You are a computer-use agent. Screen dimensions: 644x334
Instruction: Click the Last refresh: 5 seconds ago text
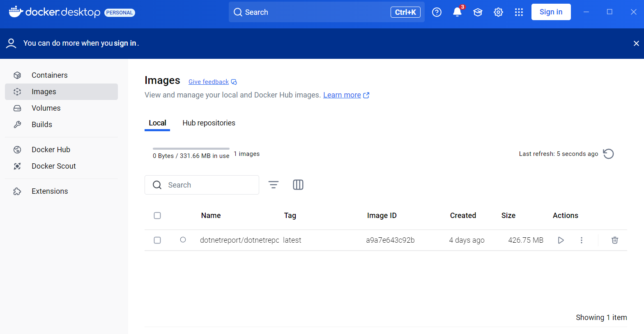tap(559, 154)
